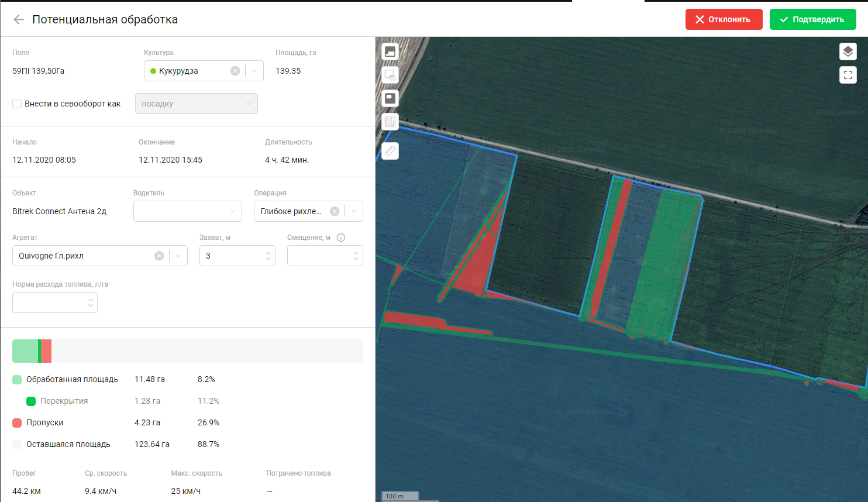The height and width of the screenshot is (502, 868).
Task: Enable the Внести в севооборот как checkbox
Action: click(17, 104)
